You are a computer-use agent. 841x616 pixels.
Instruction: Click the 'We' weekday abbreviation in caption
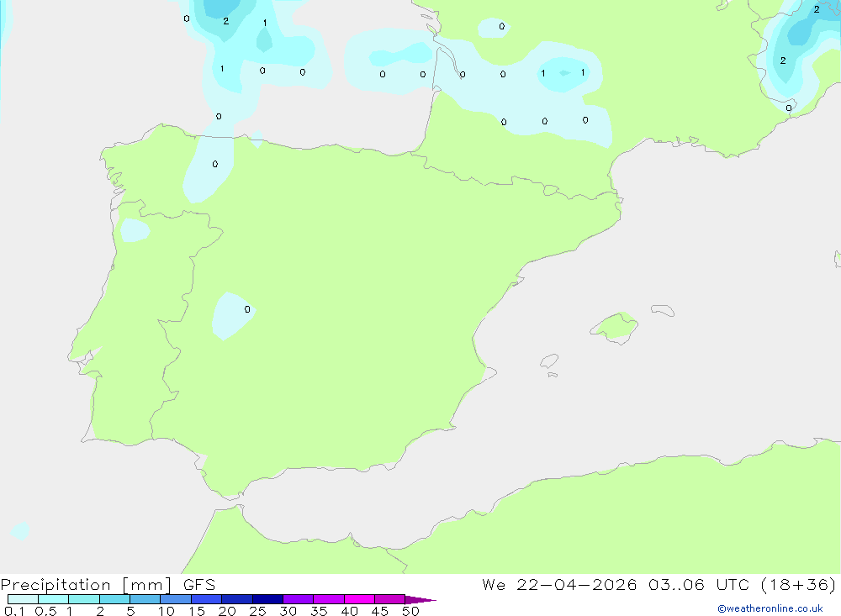tap(494, 585)
